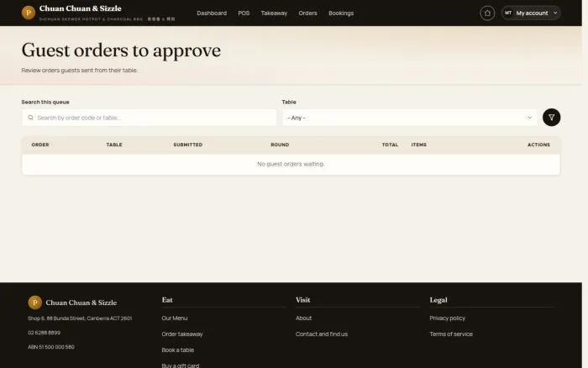
Task: Open POS from the navigation bar
Action: (244, 13)
